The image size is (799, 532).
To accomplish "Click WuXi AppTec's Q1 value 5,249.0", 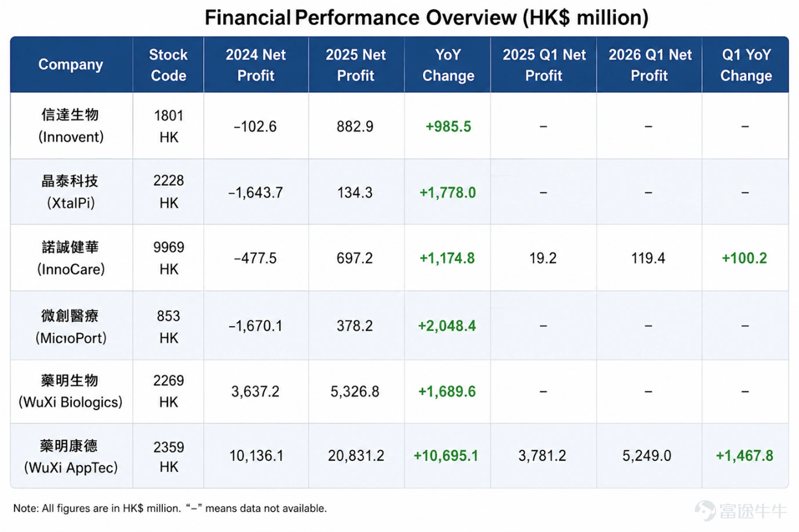I will 647,456.
